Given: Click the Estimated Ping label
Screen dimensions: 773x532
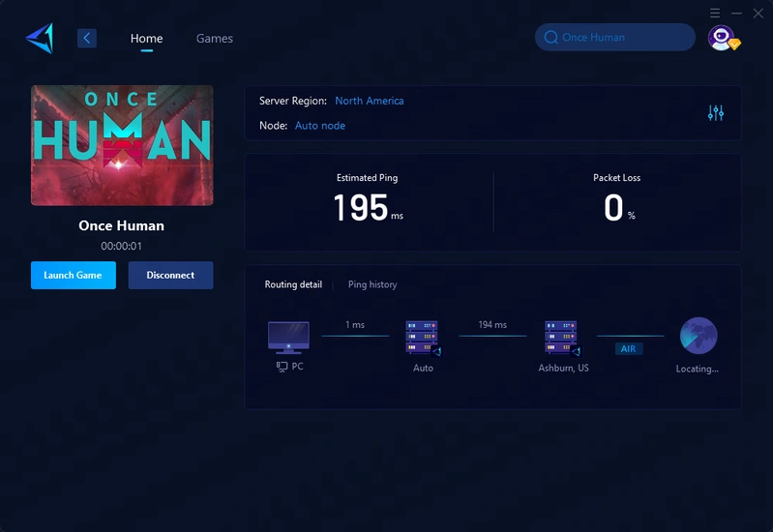Looking at the screenshot, I should 368,178.
